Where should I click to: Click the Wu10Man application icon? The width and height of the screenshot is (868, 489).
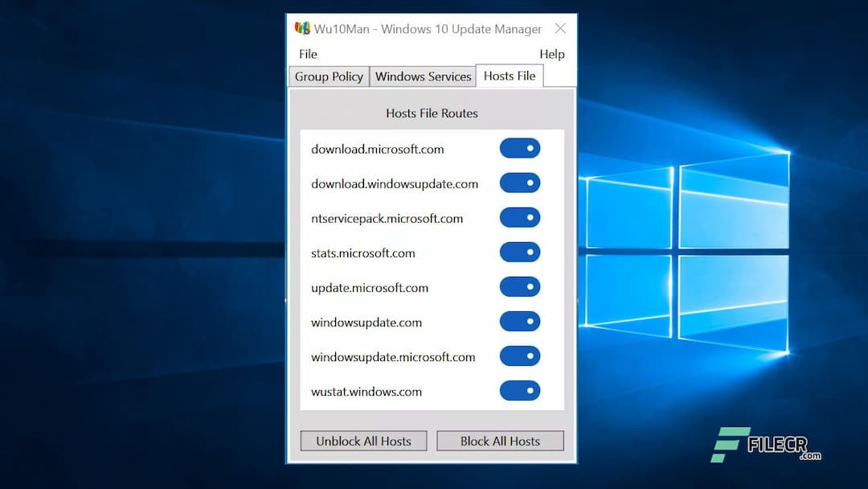point(301,27)
